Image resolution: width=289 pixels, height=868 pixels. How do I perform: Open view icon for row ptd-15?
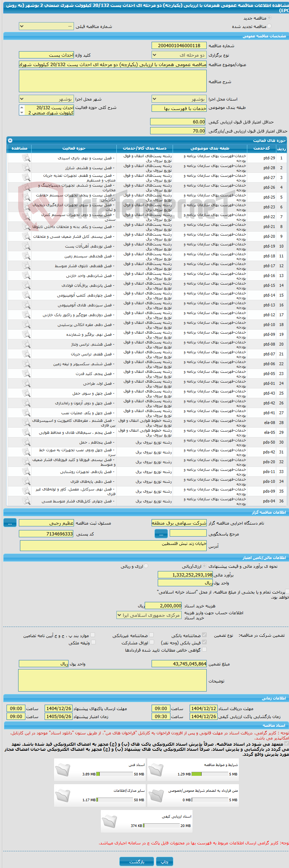(26, 285)
